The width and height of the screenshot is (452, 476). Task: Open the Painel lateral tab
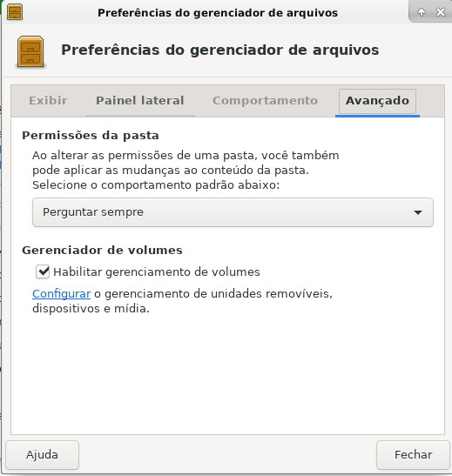pyautogui.click(x=140, y=101)
